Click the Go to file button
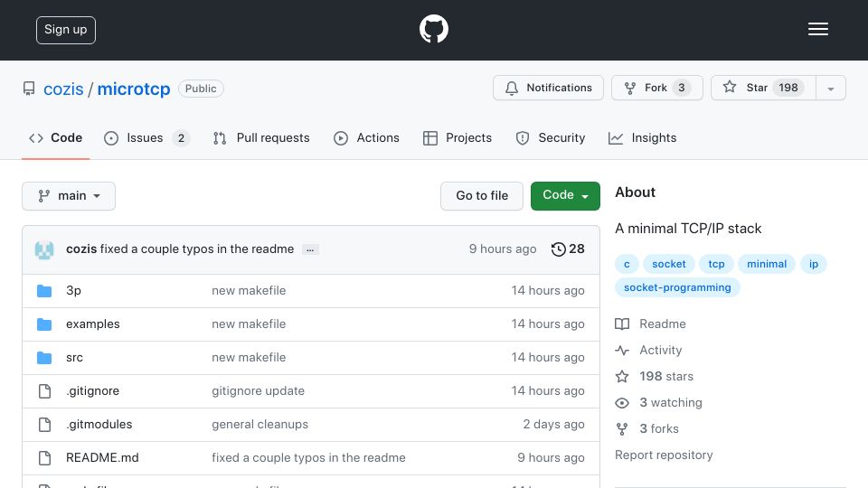Screen dimensions: 868x488 click(482, 196)
